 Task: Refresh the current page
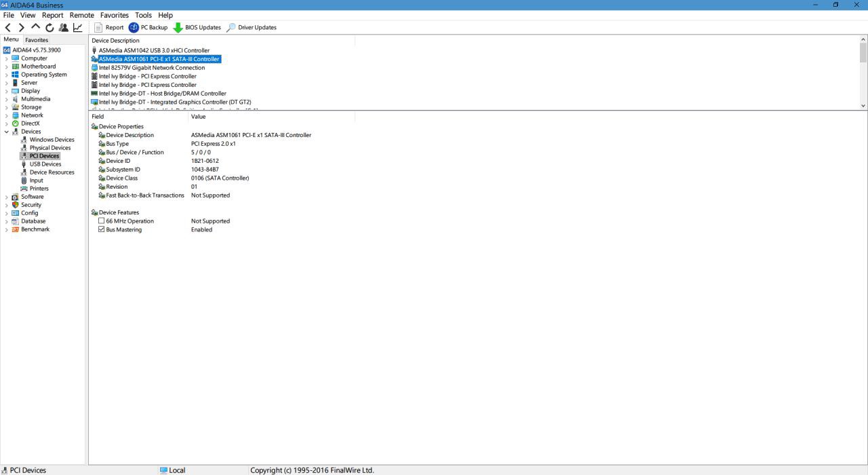point(50,28)
